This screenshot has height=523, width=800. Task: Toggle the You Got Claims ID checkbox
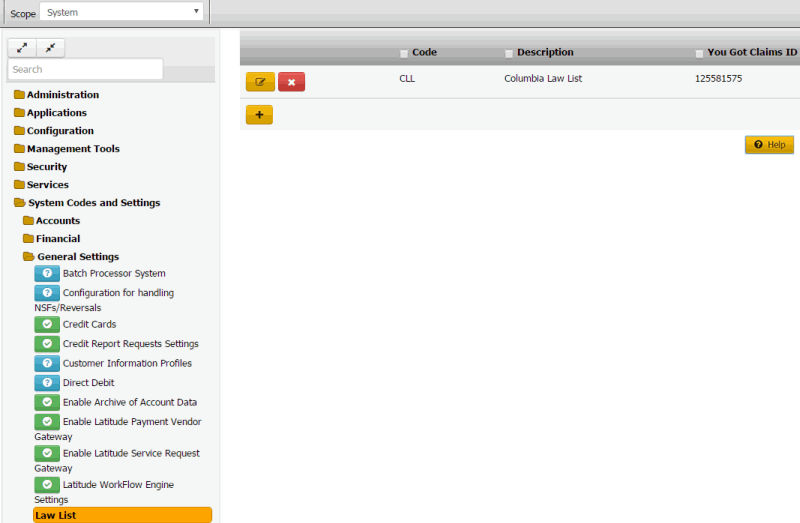click(699, 53)
